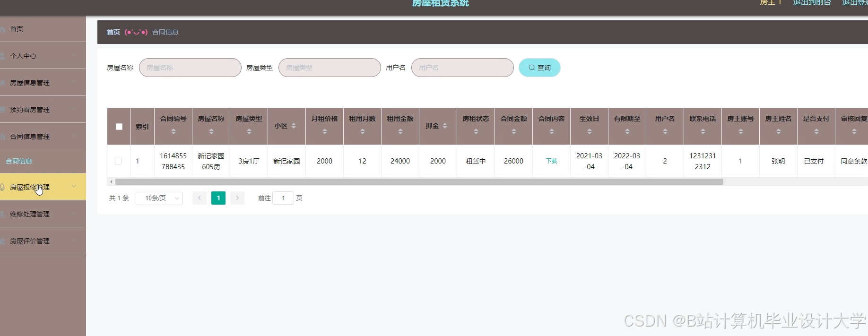Click 退出到前台 in top bar
Image resolution: width=868 pixels, height=336 pixels.
[812, 3]
